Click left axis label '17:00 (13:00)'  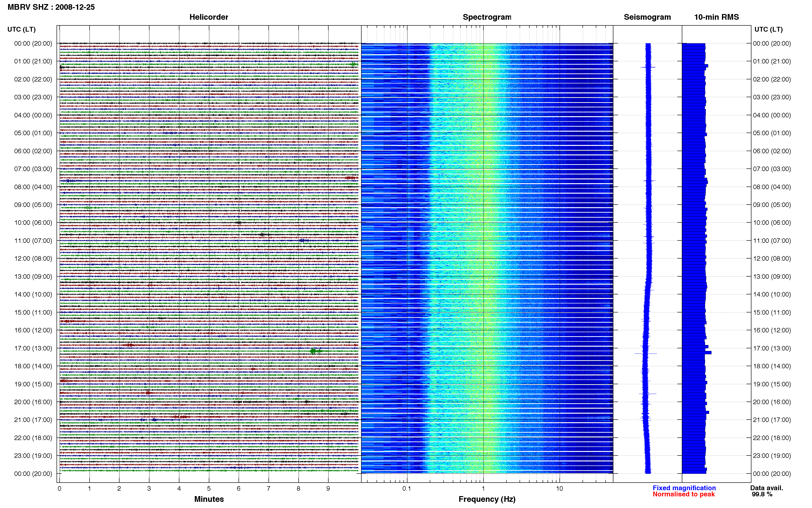[33, 348]
